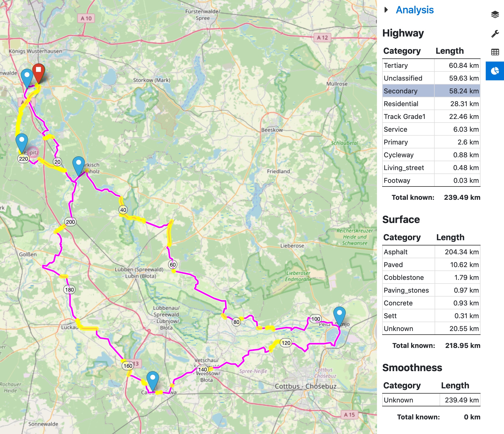Click the A 12 motorway shield
Image resolution: width=504 pixels, height=434 pixels.
pyautogui.click(x=322, y=38)
